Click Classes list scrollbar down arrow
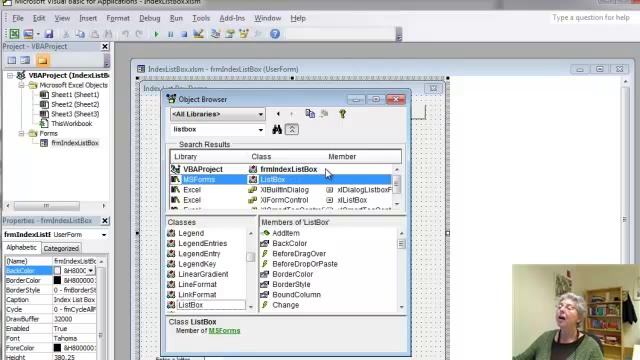This screenshot has height=360, width=640. [x=251, y=307]
